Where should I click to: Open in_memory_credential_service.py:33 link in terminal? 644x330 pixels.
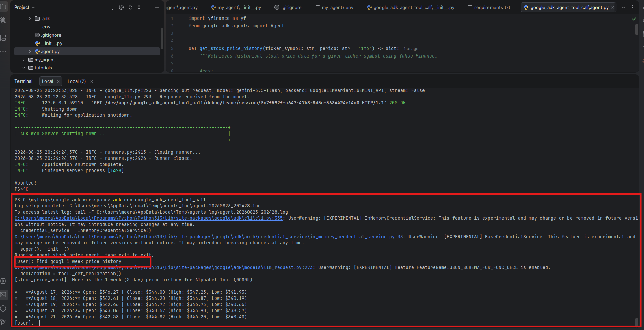209,237
